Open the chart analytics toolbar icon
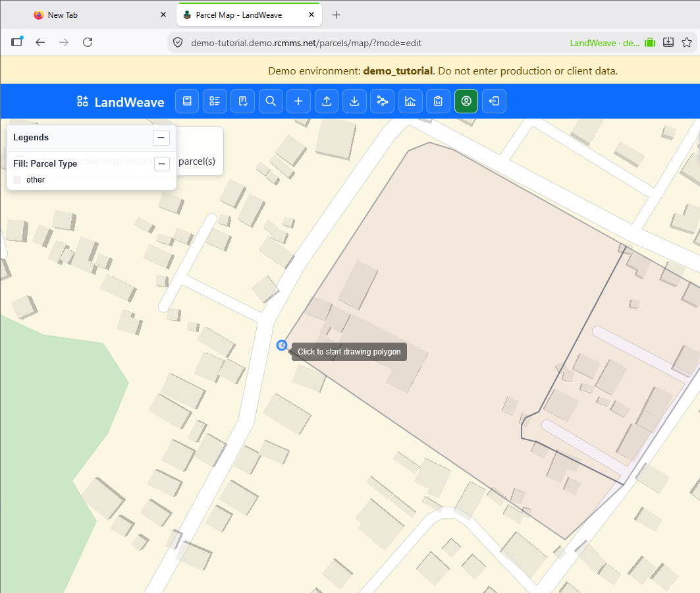Viewport: 700px width, 593px height. click(x=410, y=101)
